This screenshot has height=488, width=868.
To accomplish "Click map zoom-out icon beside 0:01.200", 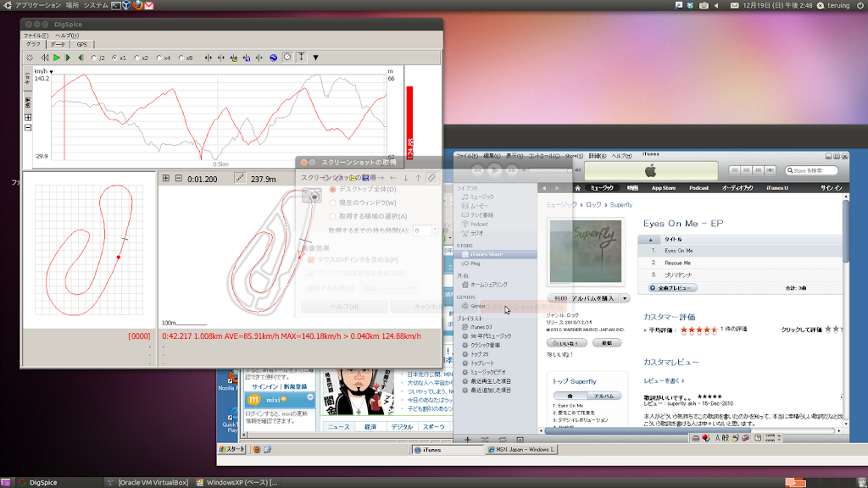I will (178, 178).
